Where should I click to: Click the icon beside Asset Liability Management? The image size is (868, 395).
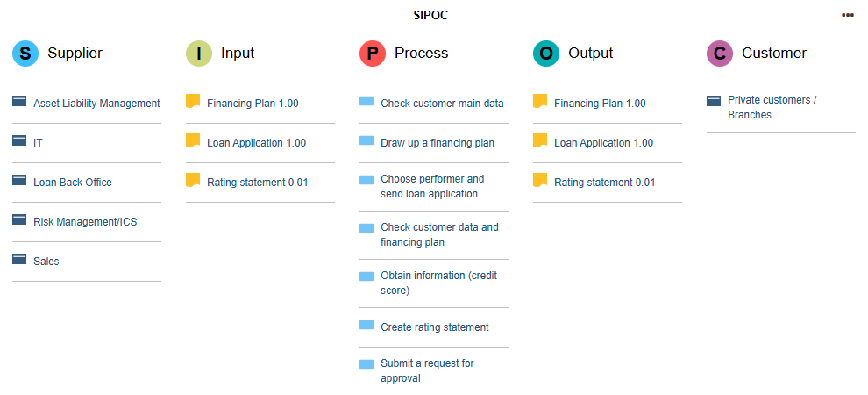tap(19, 101)
